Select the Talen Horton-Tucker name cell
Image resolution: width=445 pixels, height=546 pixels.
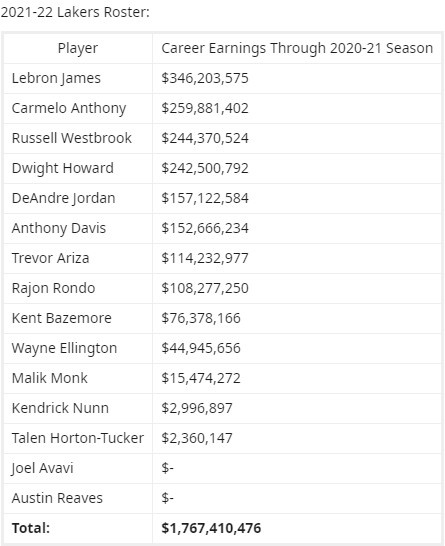click(78, 438)
